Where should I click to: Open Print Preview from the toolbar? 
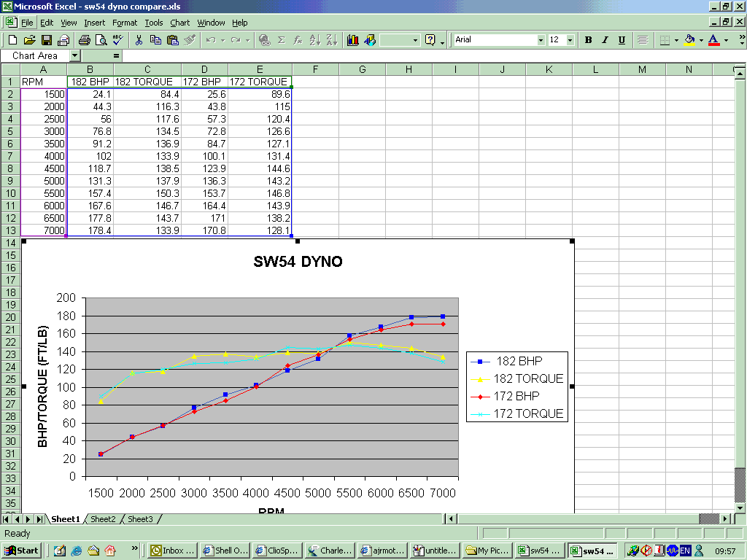coord(101,40)
